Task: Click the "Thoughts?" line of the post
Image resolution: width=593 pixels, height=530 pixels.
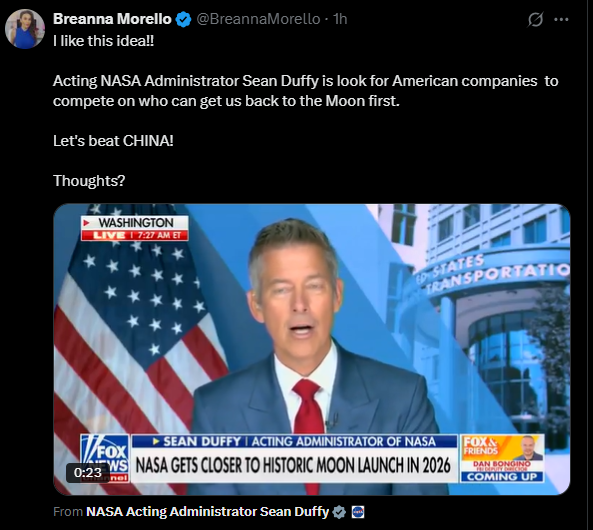Action: pyautogui.click(x=89, y=181)
